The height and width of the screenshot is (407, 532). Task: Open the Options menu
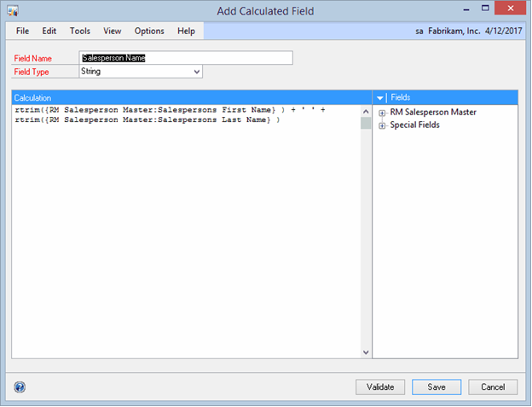(149, 31)
